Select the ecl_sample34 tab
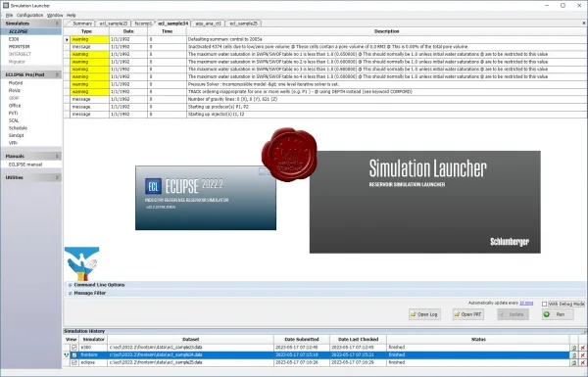This screenshot has height=377, width=588. point(172,24)
